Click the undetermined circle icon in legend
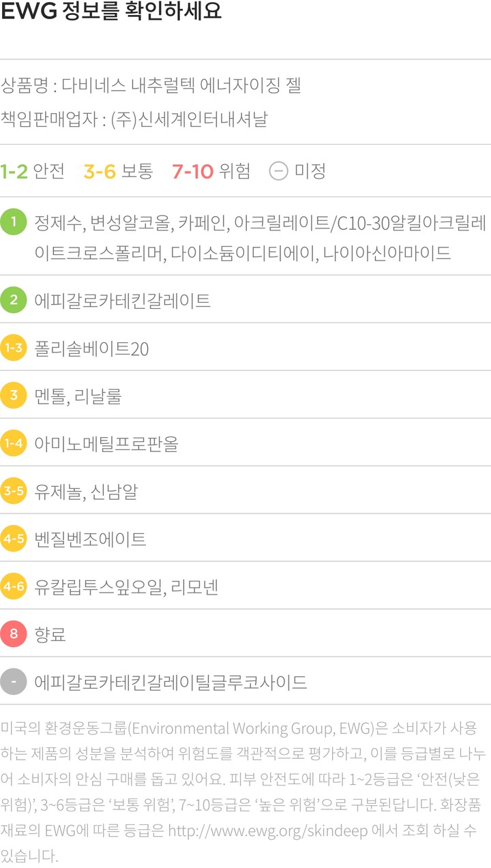The height and width of the screenshot is (868, 491). 278,170
